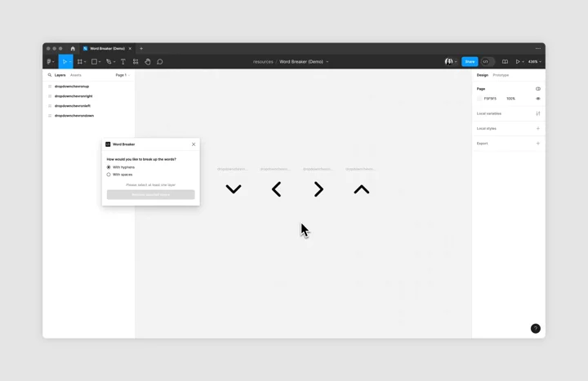Viewport: 588px width, 381px height.
Task: Click the rename layers button in plugin
Action: click(151, 194)
